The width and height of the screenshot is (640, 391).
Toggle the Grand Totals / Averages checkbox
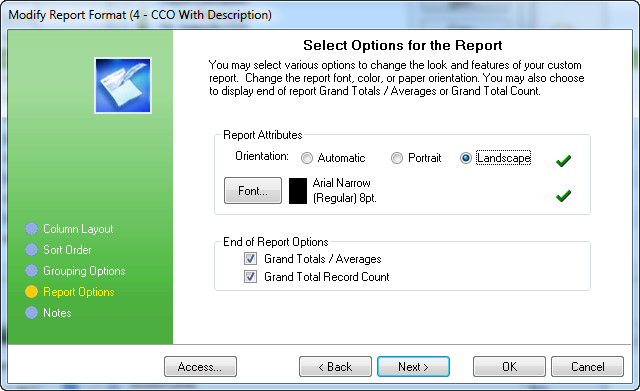tap(250, 259)
